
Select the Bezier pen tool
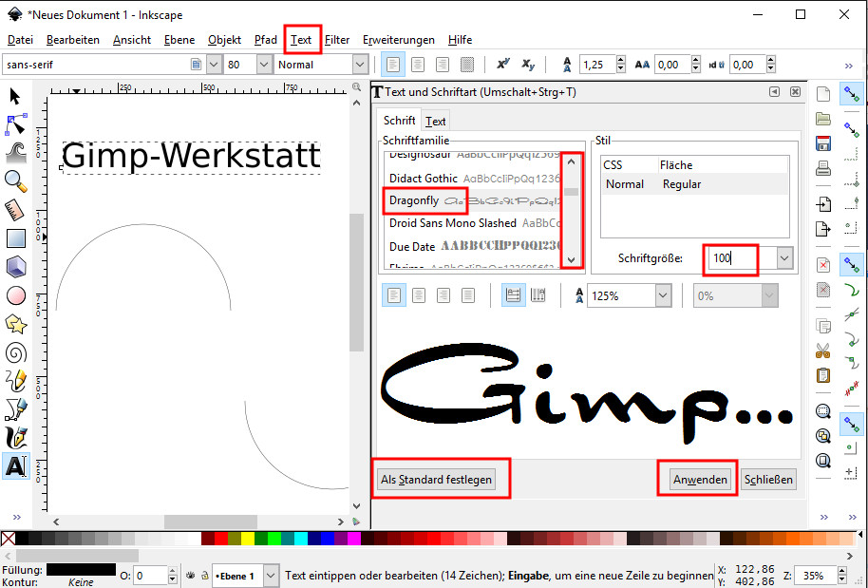[x=15, y=409]
